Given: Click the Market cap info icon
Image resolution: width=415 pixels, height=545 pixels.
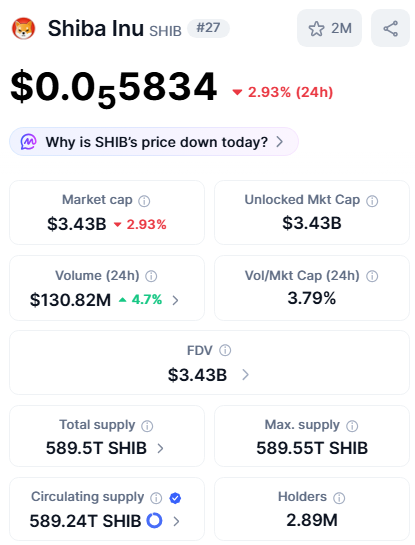Looking at the screenshot, I should [144, 201].
